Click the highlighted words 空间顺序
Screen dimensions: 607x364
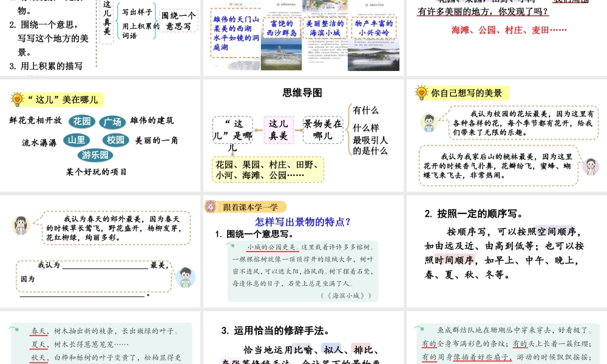pyautogui.click(x=556, y=231)
